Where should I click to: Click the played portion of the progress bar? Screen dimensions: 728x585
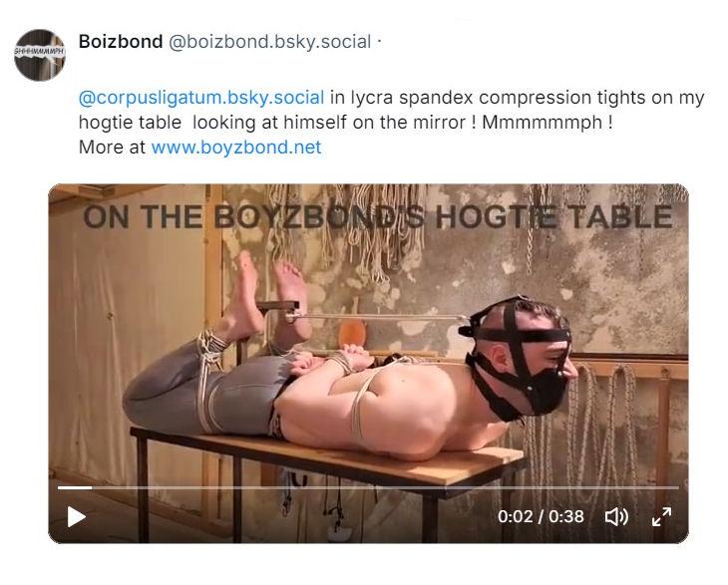[75, 487]
